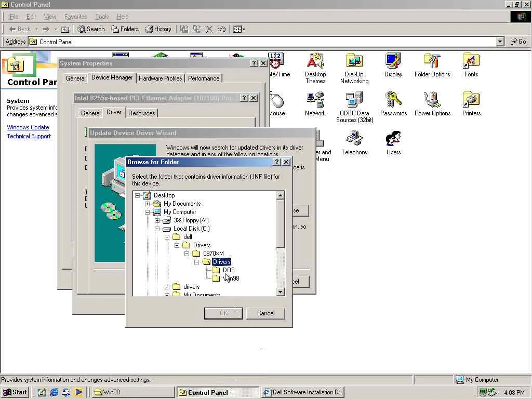Viewport: 532px width, 399px height.
Task: Open the View menu
Action: (50, 17)
